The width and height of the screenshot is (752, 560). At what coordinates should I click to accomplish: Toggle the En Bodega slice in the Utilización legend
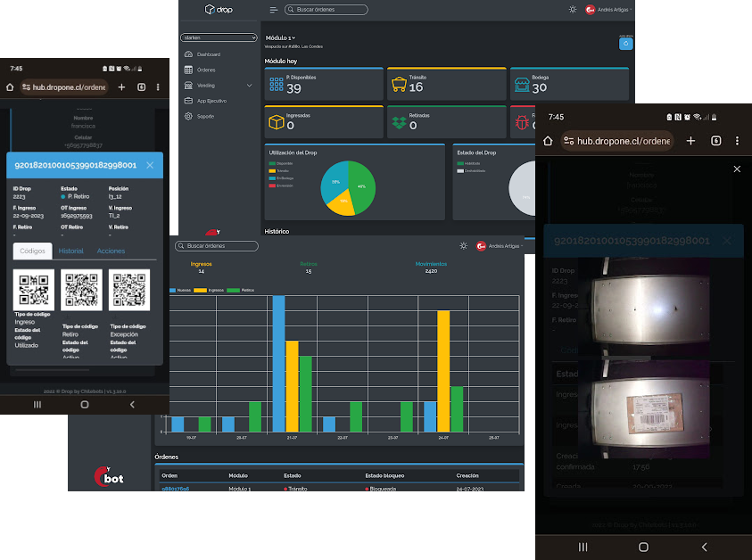coord(282,178)
